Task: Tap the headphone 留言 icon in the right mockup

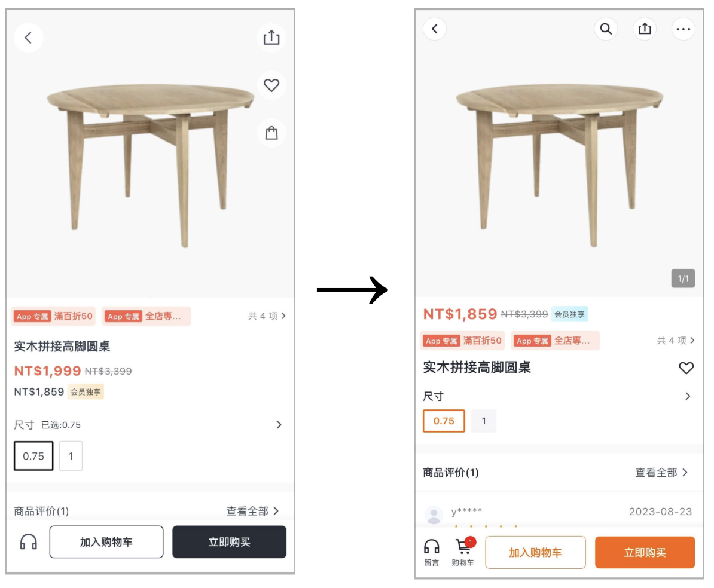Action: click(x=431, y=552)
